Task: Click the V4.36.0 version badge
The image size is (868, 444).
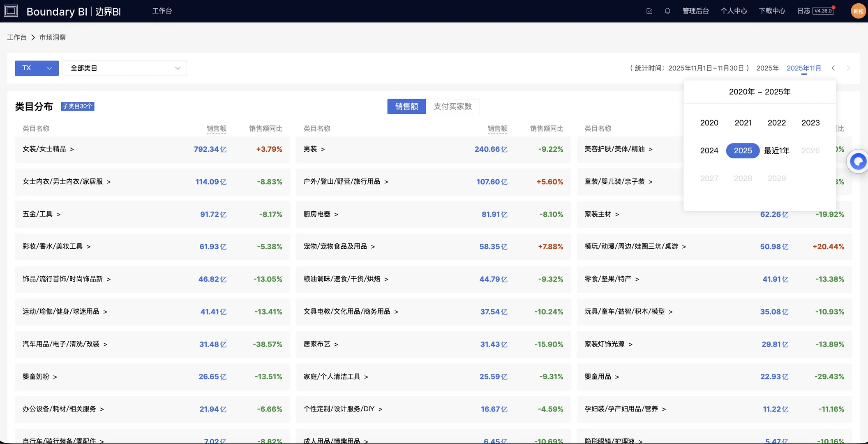Action: [x=822, y=11]
